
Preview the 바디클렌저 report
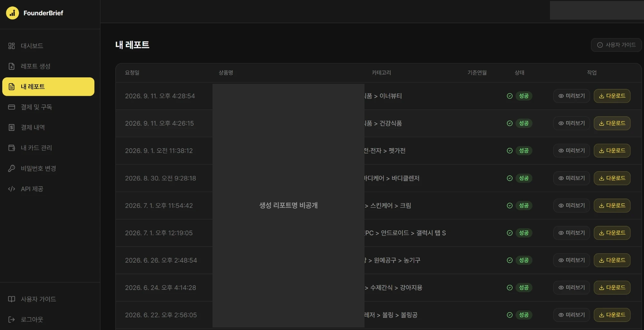point(572,178)
